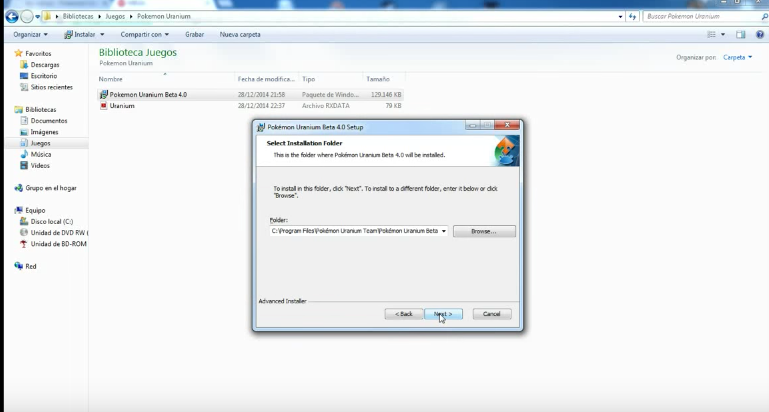Open the recent locations dropdown arrow
The image size is (769, 412).
tap(37, 17)
